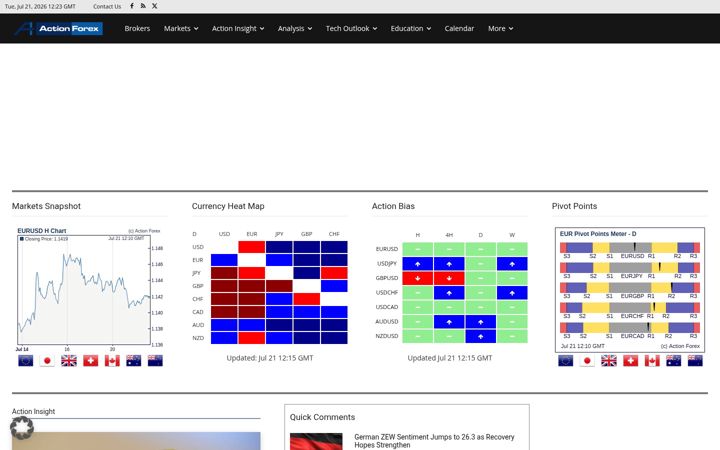This screenshot has width=720, height=450.
Task: Click the 'GBP' column header in heat map
Action: [x=307, y=234]
